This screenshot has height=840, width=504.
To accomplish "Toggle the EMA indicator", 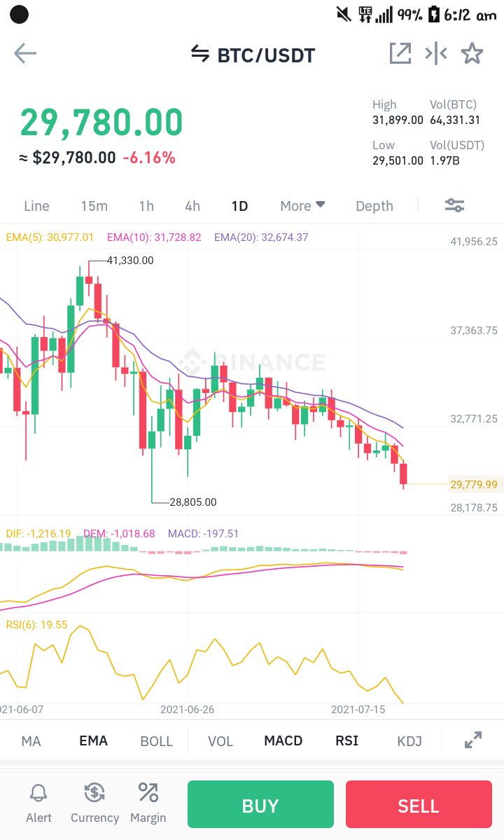I will tap(94, 741).
